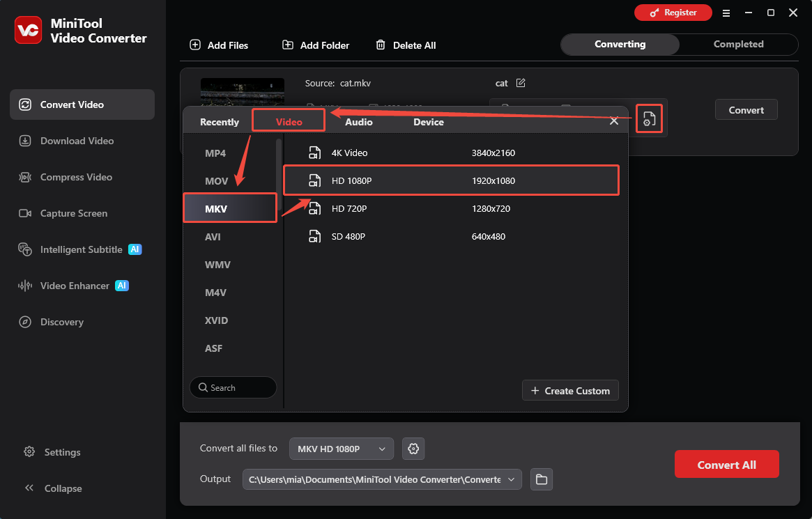Click the Capture Screen camera icon
Viewport: 812px width, 519px height.
pyautogui.click(x=25, y=213)
